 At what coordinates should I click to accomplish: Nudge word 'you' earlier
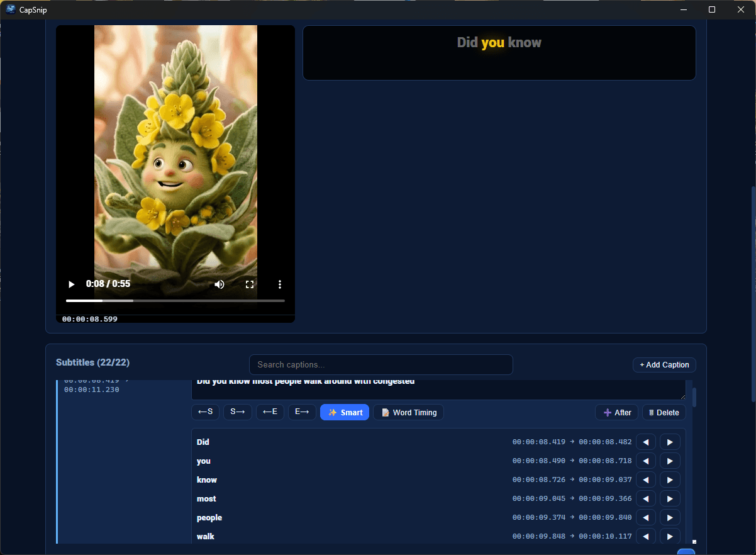coord(646,461)
